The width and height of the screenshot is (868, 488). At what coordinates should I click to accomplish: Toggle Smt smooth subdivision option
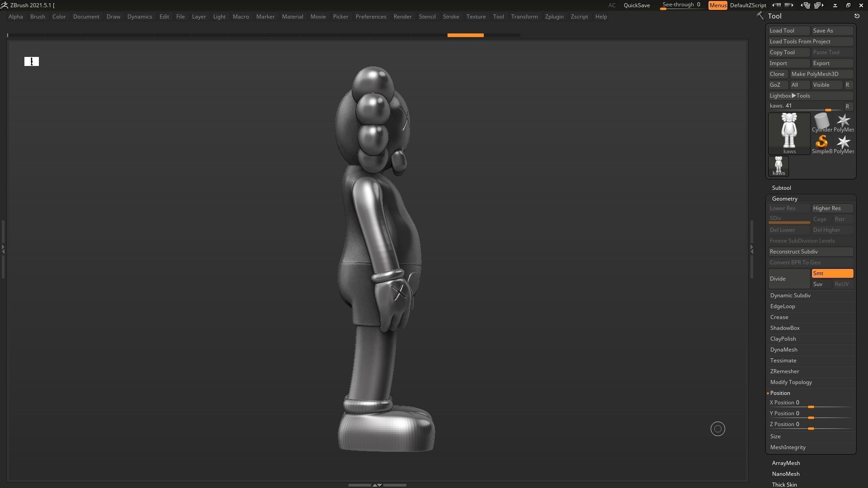point(832,273)
